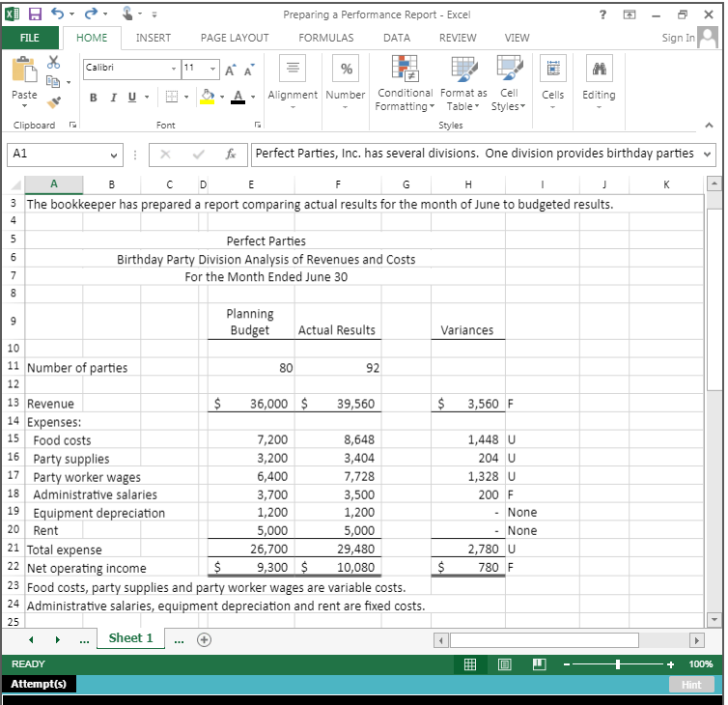The width and height of the screenshot is (728, 705).
Task: Expand the formula bar
Action: point(707,155)
